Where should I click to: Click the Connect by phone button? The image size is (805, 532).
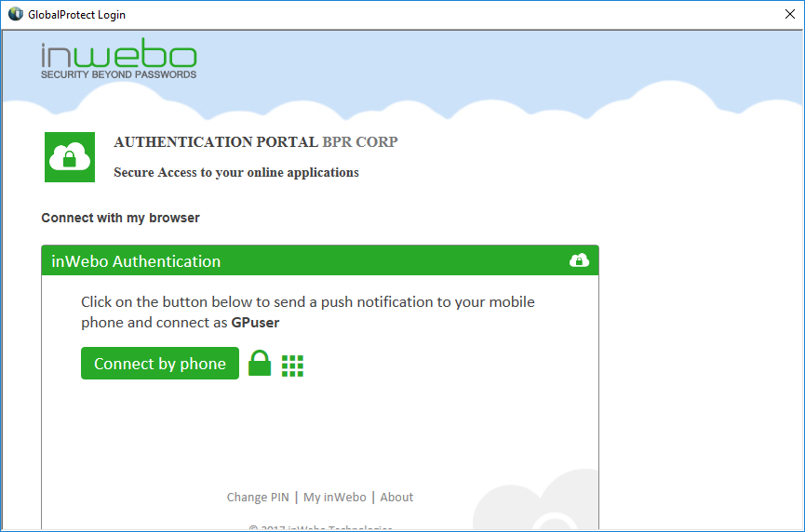click(159, 364)
